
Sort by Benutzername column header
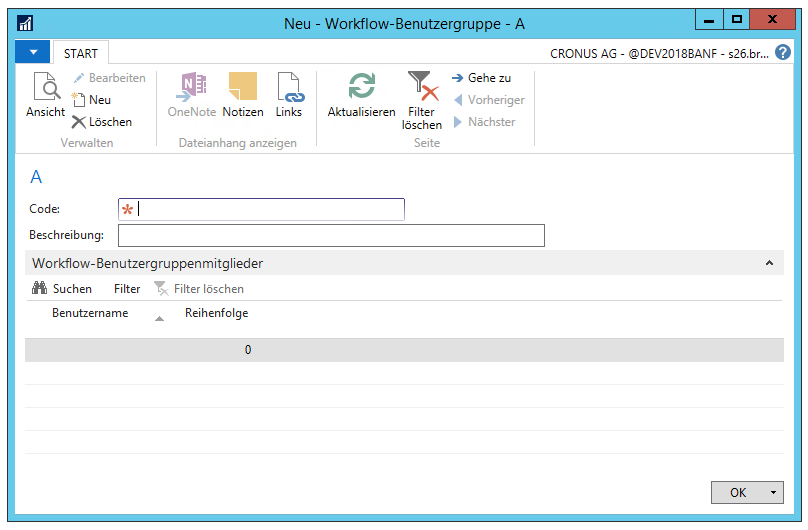click(90, 313)
